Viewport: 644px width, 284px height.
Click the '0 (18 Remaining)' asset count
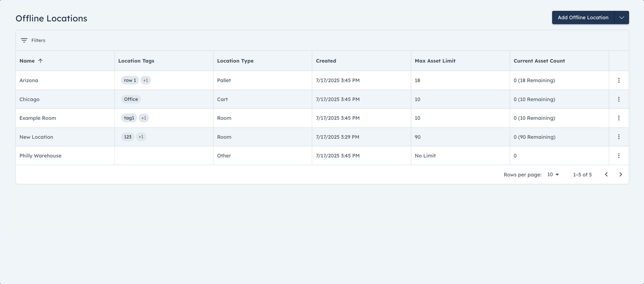[534, 80]
